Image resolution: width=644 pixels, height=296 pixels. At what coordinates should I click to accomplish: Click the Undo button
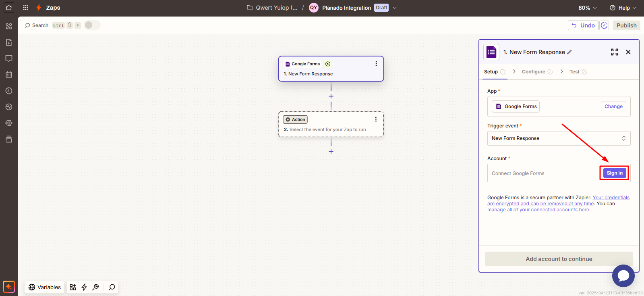pos(583,25)
